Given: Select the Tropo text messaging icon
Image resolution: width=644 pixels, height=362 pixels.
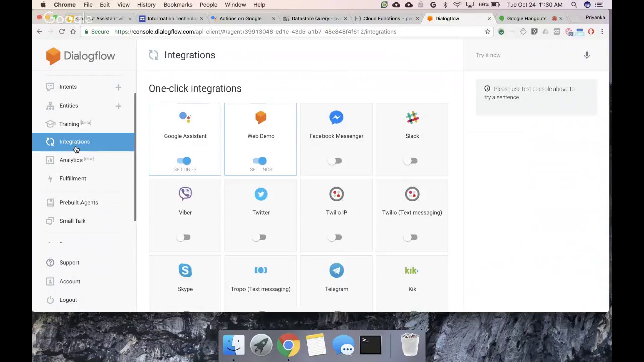Looking at the screenshot, I should [261, 270].
